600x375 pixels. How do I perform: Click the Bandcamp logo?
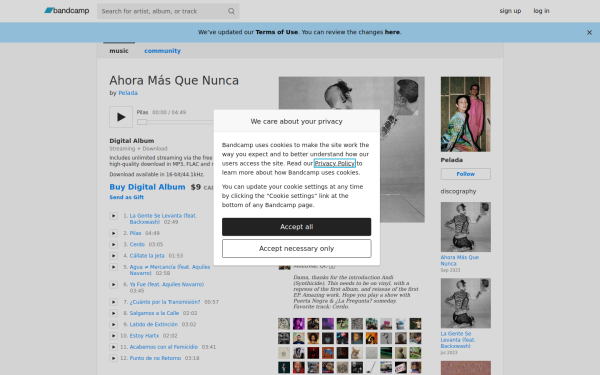(67, 11)
